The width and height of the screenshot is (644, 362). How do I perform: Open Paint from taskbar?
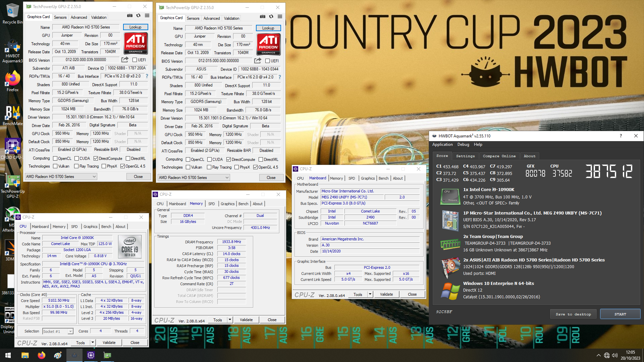click(58, 355)
